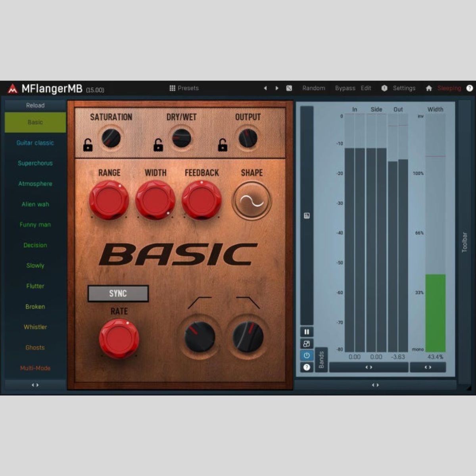Click the low-pass filter knob
Image resolution: width=476 pixels, height=476 pixels.
point(248,337)
